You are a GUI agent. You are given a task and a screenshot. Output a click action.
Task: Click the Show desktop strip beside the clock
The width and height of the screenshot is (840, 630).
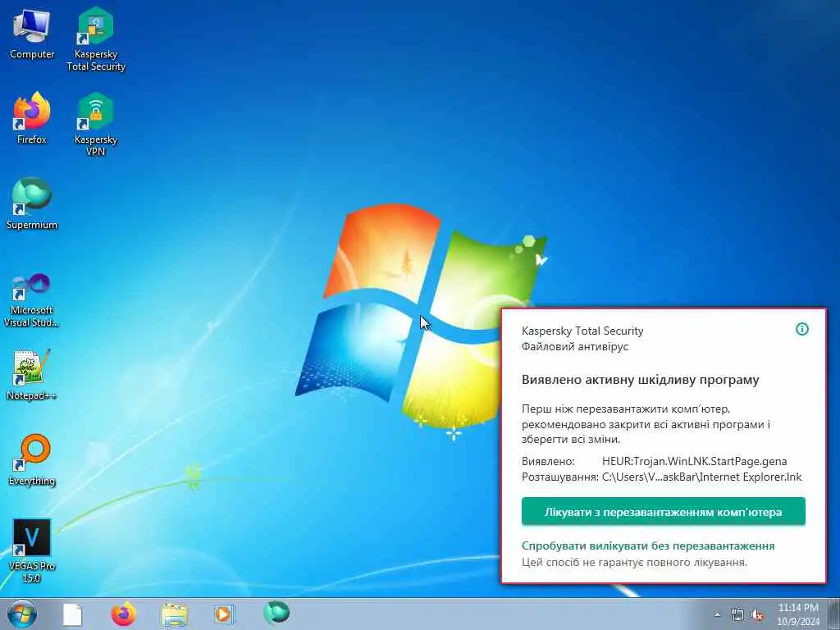point(833,614)
